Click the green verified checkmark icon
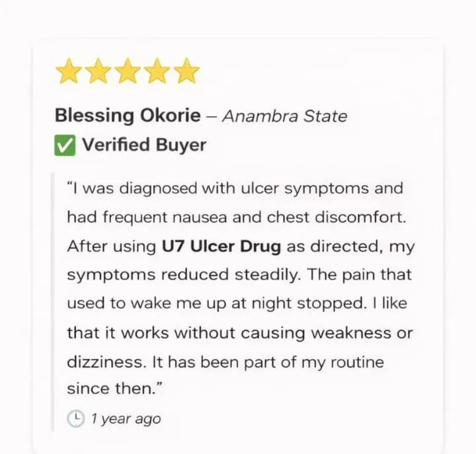This screenshot has height=454, width=476. pyautogui.click(x=64, y=145)
